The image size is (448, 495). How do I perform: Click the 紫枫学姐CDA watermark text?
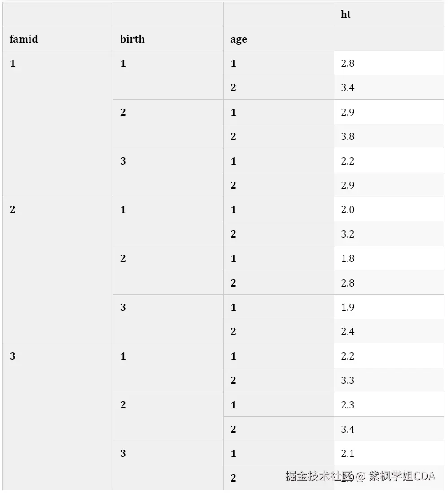coord(402,476)
